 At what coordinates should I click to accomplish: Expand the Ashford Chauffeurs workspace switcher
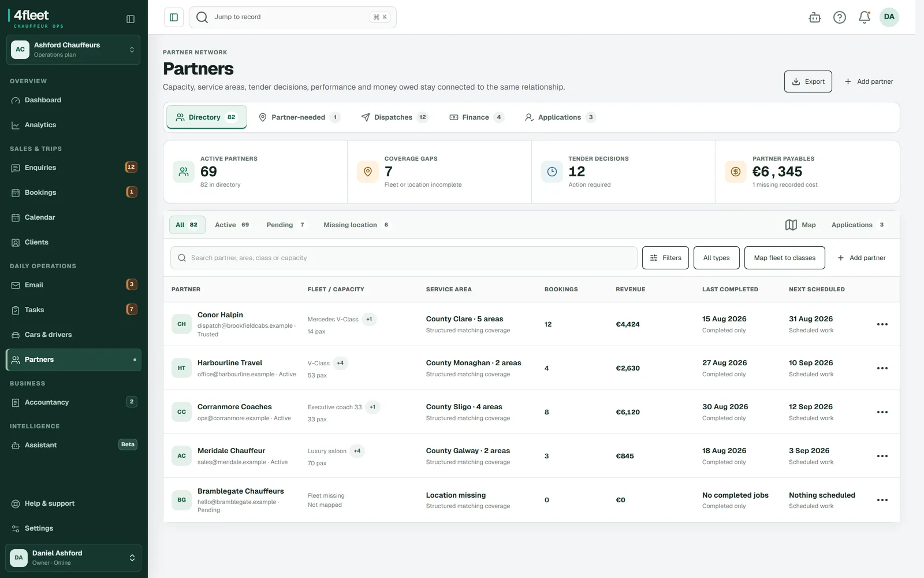(73, 50)
